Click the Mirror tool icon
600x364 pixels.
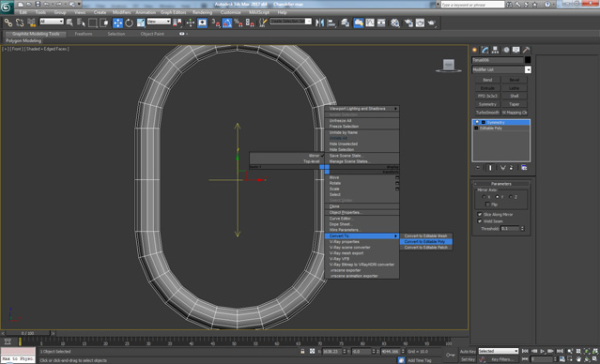(319, 23)
